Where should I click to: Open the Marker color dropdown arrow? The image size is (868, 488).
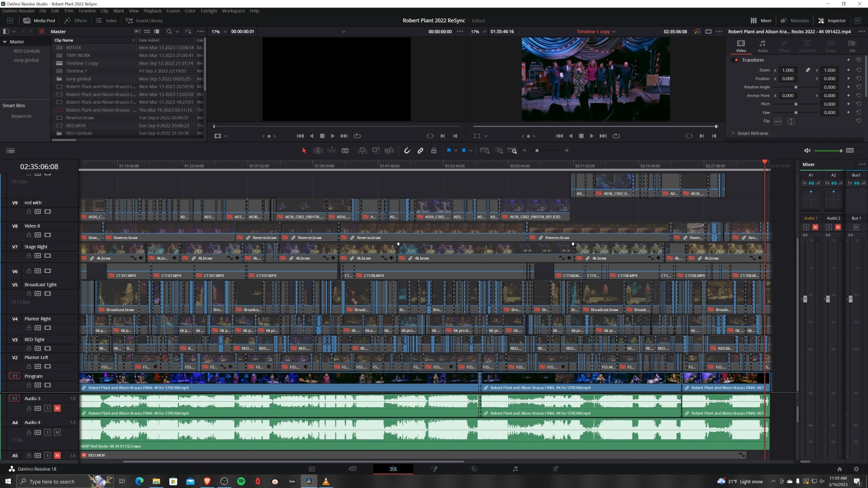471,151
